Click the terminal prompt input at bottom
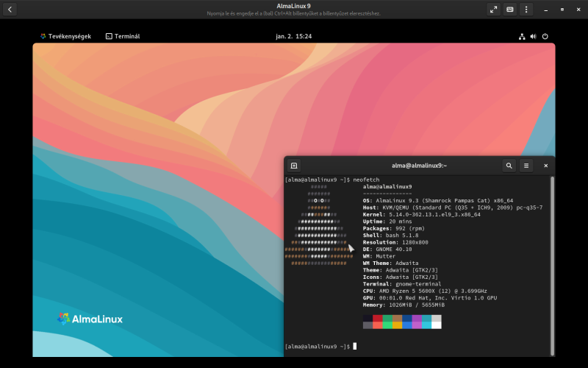The height and width of the screenshot is (368, 588). pos(355,346)
